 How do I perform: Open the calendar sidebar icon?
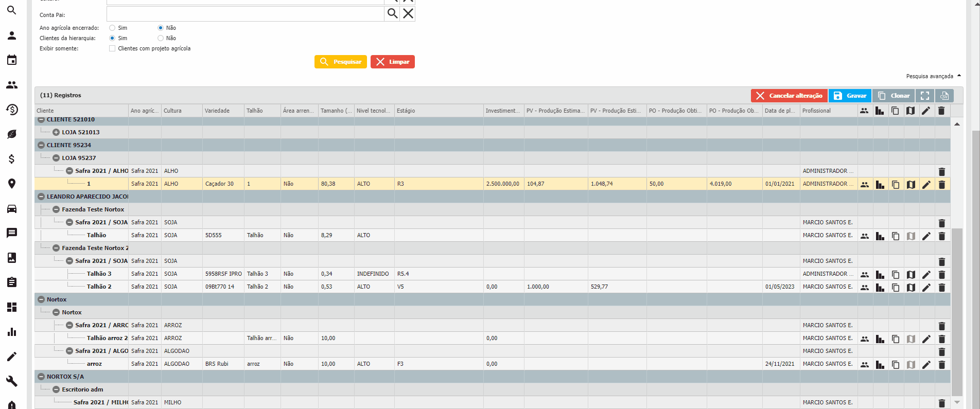pos(12,60)
